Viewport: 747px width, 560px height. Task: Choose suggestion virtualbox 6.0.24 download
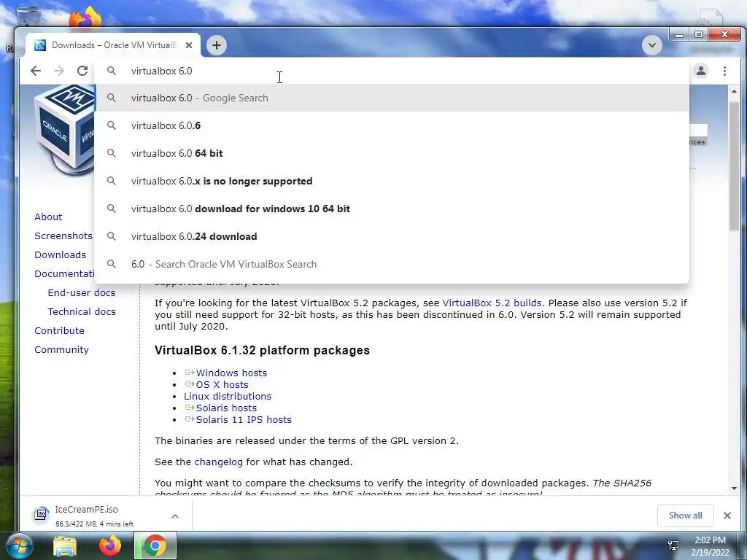point(392,236)
